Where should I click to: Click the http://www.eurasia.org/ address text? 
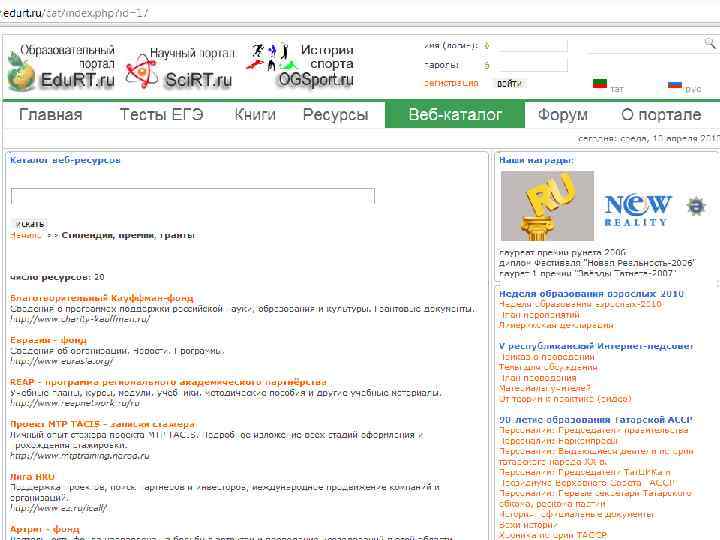62,361
